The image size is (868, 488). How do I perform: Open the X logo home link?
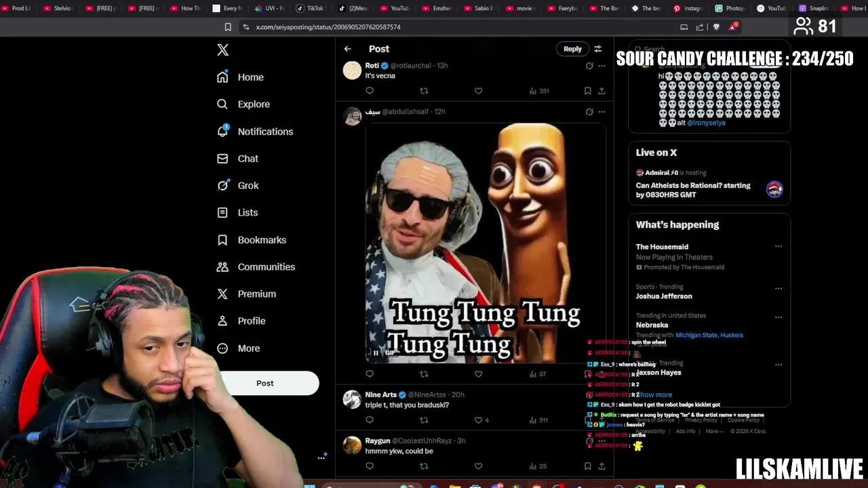[x=222, y=49]
